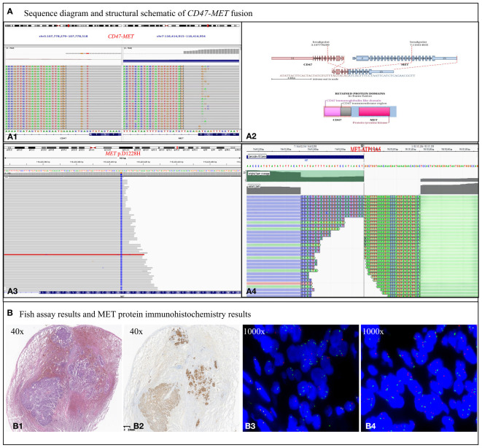The height and width of the screenshot is (448, 482).
Task: Open the B4 FISH assay image
Action: 419,378
